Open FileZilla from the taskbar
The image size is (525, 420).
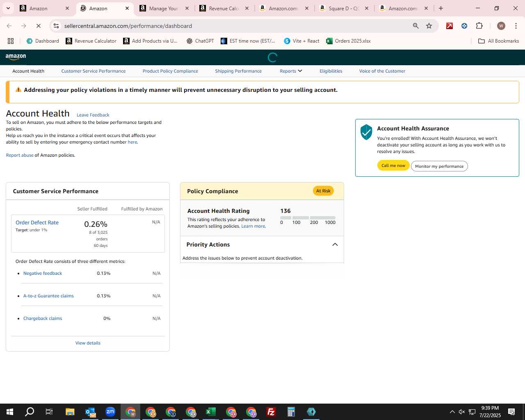coord(271,412)
